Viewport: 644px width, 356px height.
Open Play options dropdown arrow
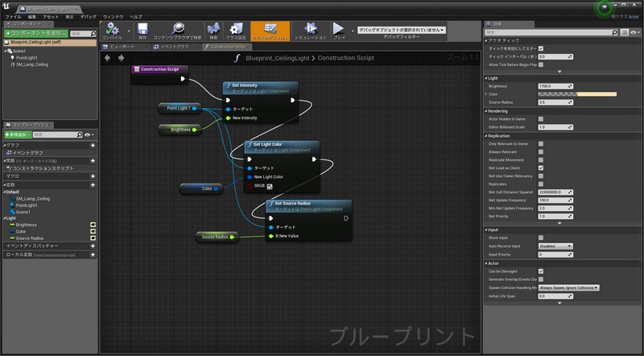pyautogui.click(x=353, y=31)
